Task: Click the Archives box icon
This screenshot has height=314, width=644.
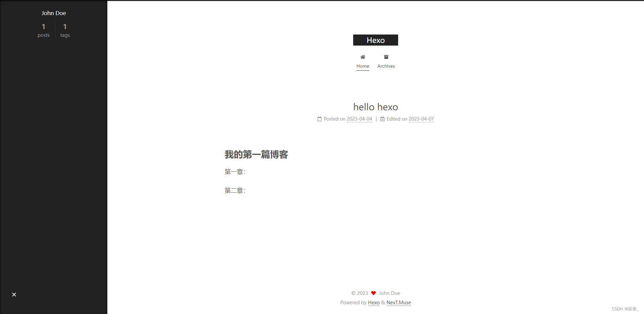Action: tap(386, 57)
